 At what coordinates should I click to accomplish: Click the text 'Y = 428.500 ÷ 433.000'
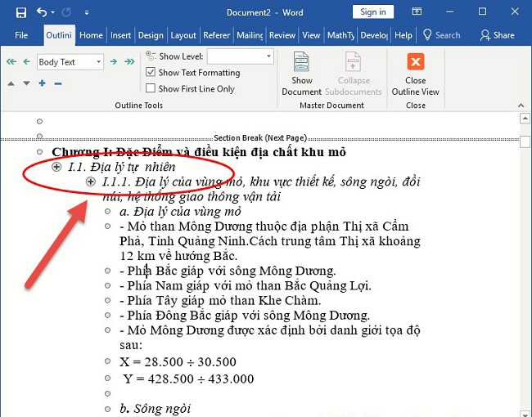(x=188, y=379)
